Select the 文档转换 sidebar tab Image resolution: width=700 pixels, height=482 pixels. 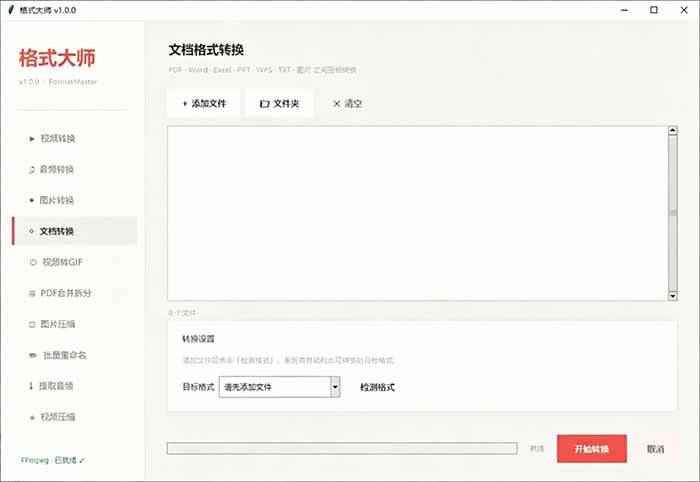(75, 231)
